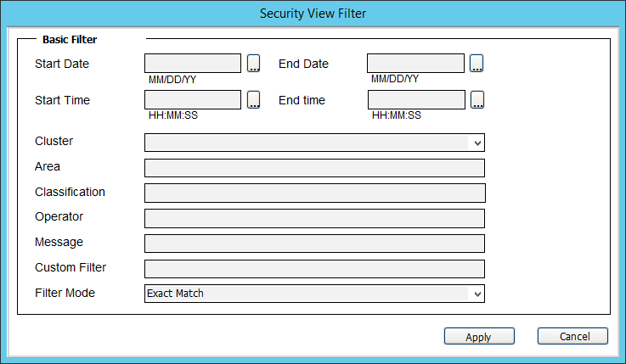Focus the Start Date input field

coord(193,64)
